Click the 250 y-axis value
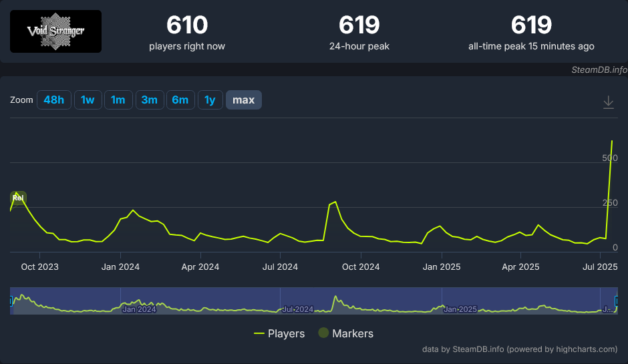Image resolution: width=628 pixels, height=364 pixels. (609, 202)
